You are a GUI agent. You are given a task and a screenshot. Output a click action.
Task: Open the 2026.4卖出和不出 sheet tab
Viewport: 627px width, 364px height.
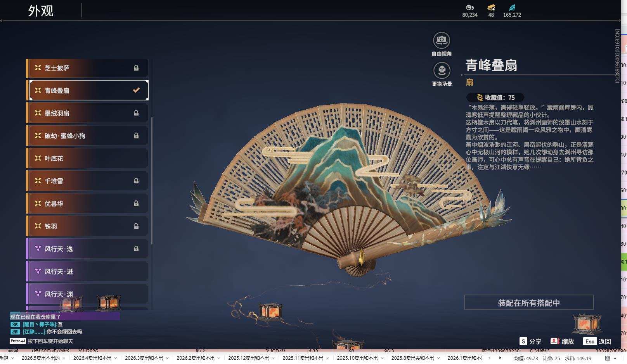tap(92, 358)
